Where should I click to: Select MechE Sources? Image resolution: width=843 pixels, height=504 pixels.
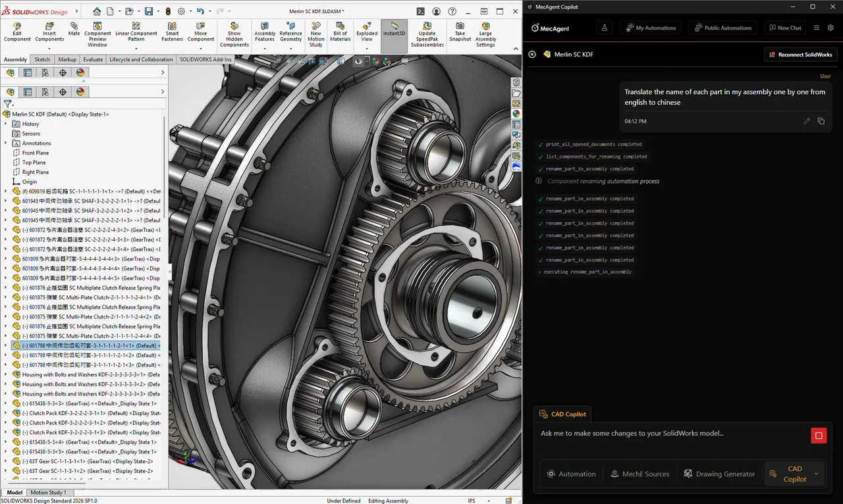coord(639,474)
